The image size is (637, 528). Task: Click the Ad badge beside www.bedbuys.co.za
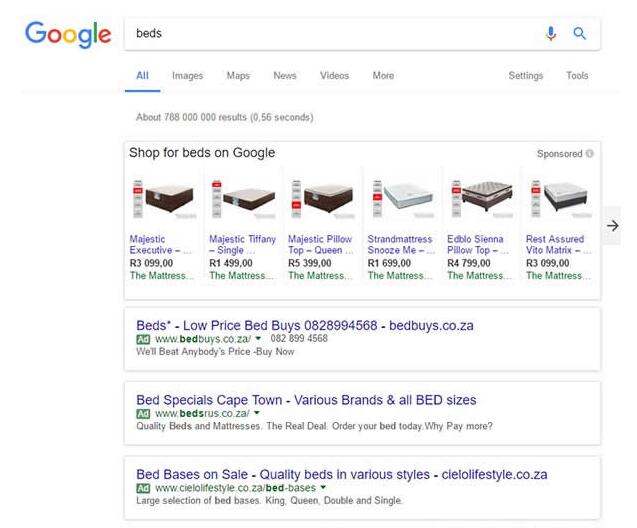click(143, 339)
